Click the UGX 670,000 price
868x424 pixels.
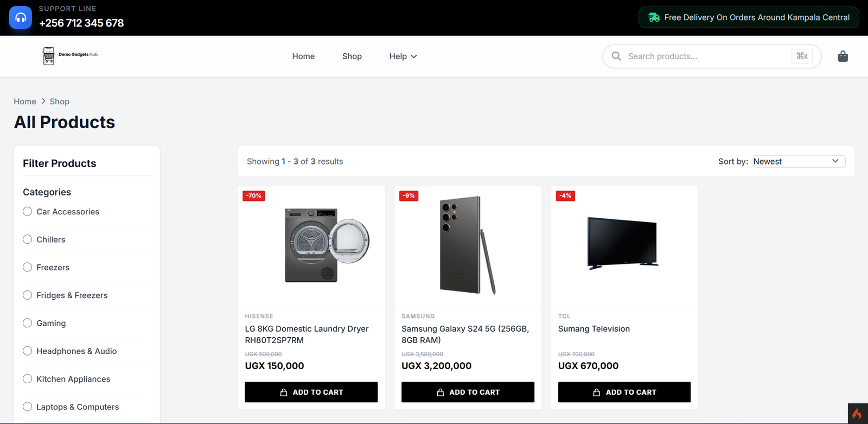[588, 366]
